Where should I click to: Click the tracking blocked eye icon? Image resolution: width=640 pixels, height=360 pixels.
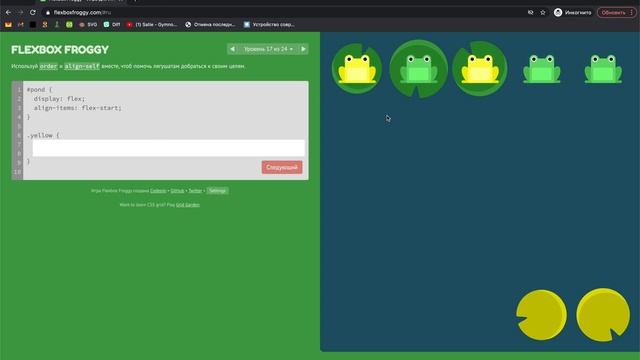click(x=531, y=13)
